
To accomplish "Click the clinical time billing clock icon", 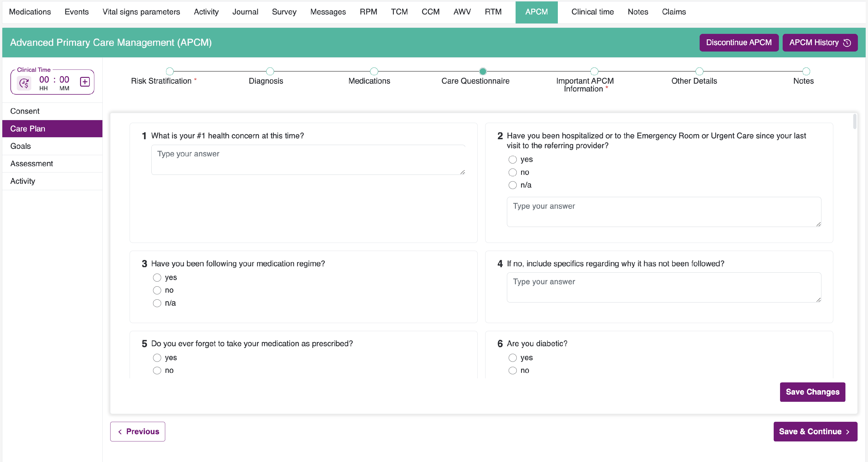I will [x=24, y=82].
